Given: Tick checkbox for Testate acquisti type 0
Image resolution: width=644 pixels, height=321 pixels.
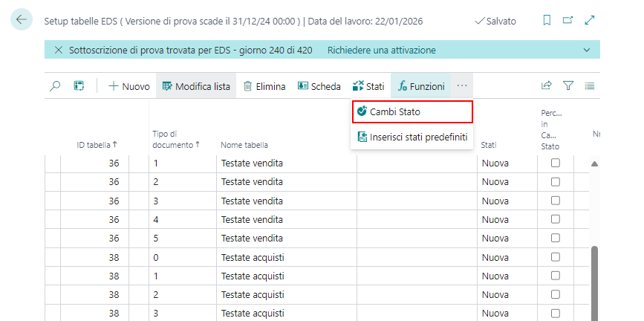Looking at the screenshot, I should [x=556, y=257].
